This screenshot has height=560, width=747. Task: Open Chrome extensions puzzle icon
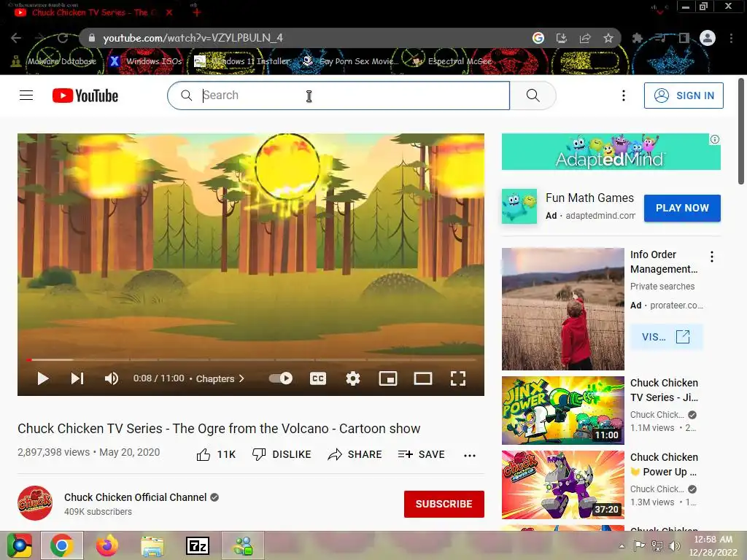(638, 38)
